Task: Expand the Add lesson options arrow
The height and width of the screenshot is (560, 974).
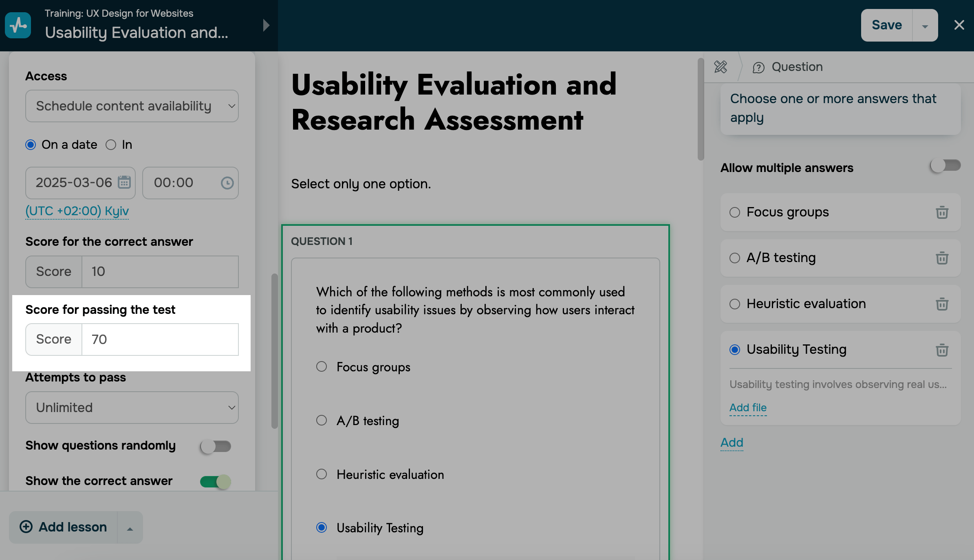Action: pos(130,528)
